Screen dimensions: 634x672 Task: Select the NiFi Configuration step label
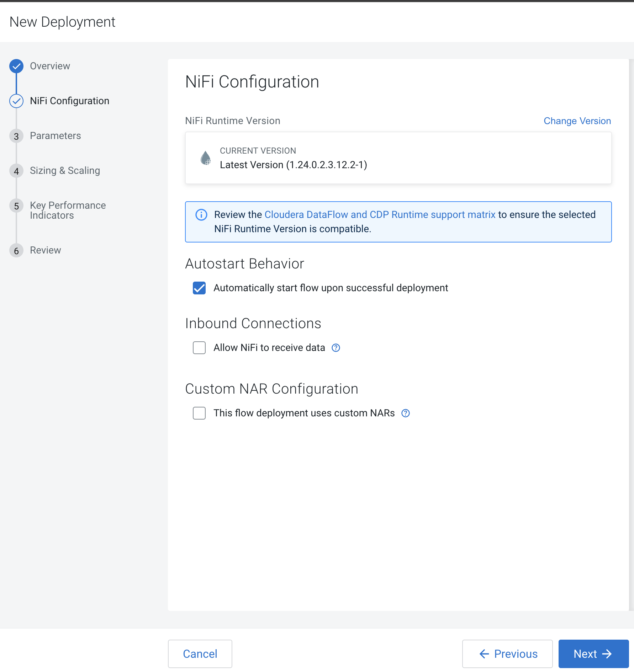click(x=69, y=101)
